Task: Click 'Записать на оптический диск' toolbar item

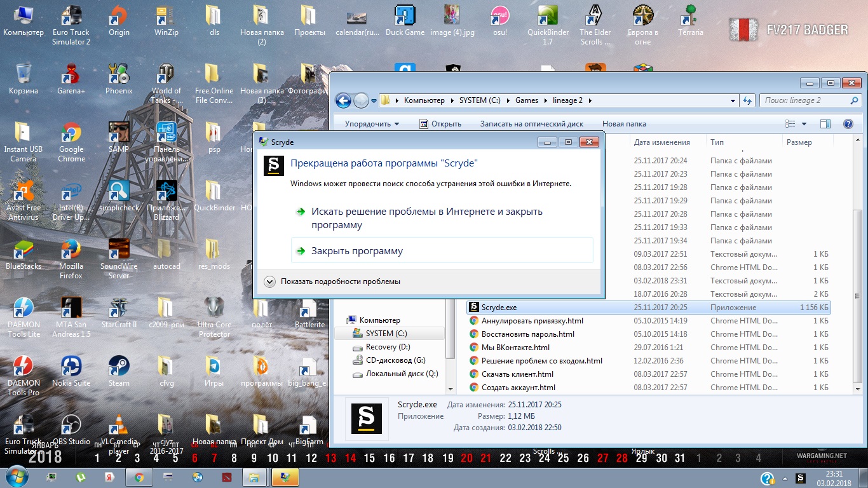Action: click(x=531, y=124)
